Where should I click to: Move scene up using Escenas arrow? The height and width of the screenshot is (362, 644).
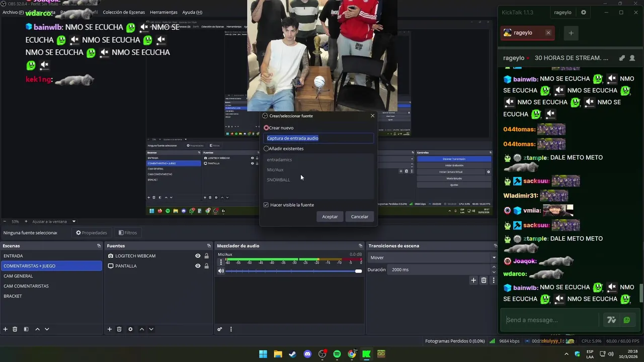click(37, 329)
